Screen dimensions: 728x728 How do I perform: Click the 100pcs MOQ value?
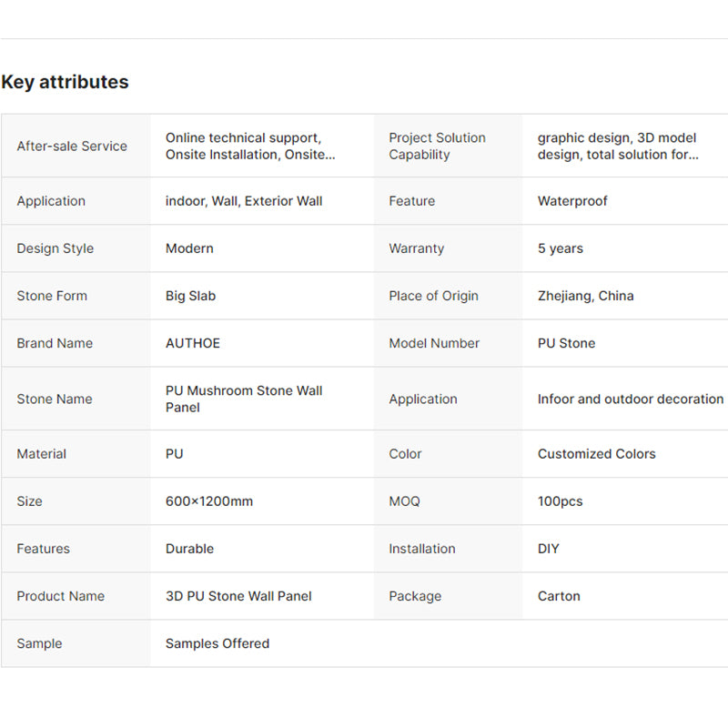[x=560, y=501]
